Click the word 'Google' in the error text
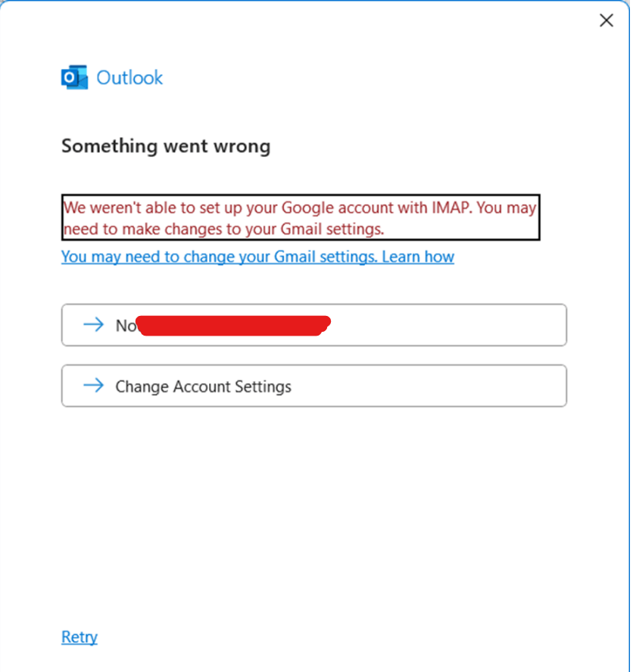The image size is (633, 672). click(x=307, y=208)
